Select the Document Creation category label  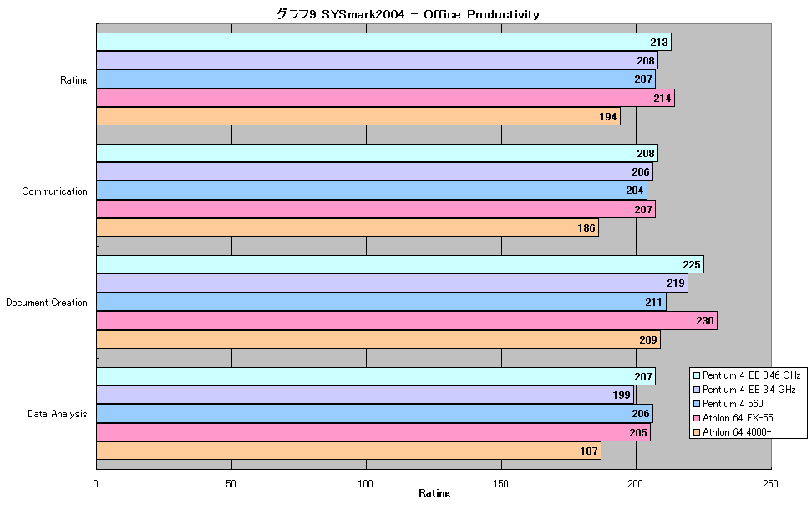point(47,303)
